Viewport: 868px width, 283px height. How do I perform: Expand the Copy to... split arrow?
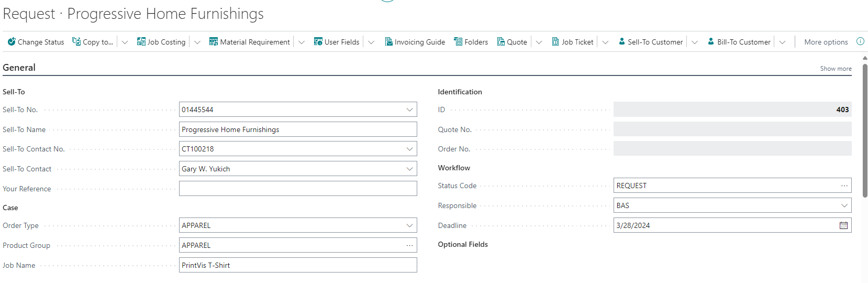click(x=125, y=42)
